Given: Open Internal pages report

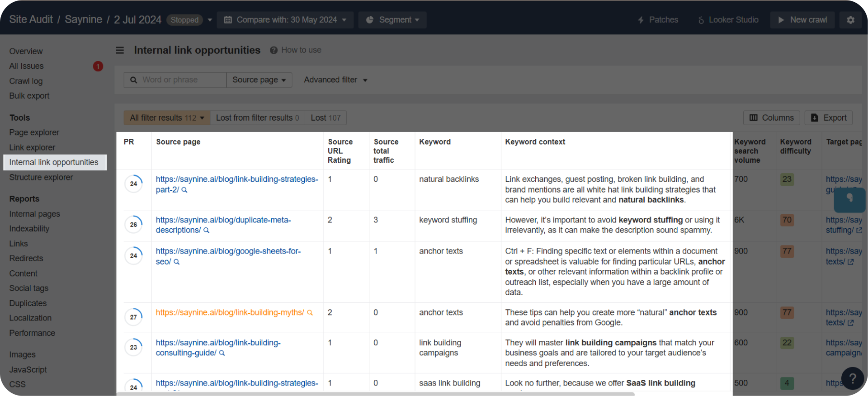Looking at the screenshot, I should (x=35, y=214).
